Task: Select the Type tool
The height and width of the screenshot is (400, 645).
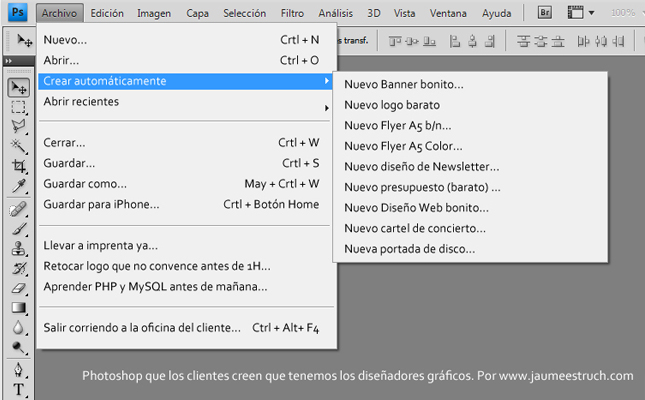Action: click(19, 389)
